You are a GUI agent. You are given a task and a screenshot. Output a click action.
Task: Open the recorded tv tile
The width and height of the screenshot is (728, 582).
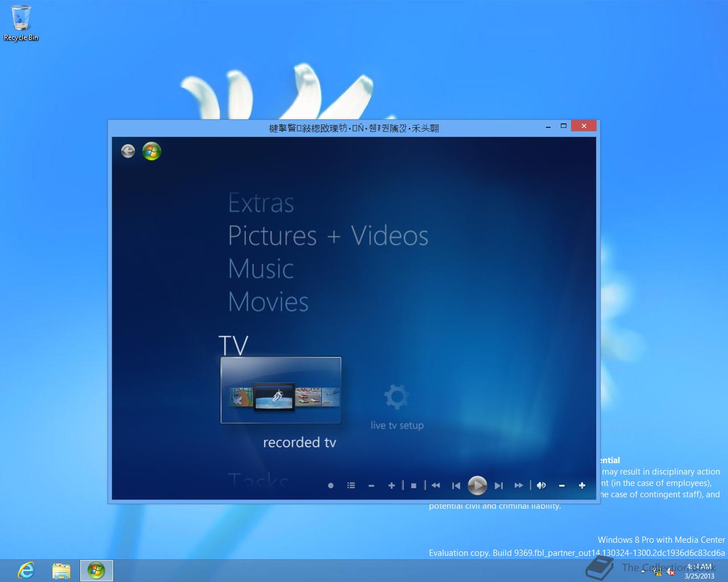[281, 390]
